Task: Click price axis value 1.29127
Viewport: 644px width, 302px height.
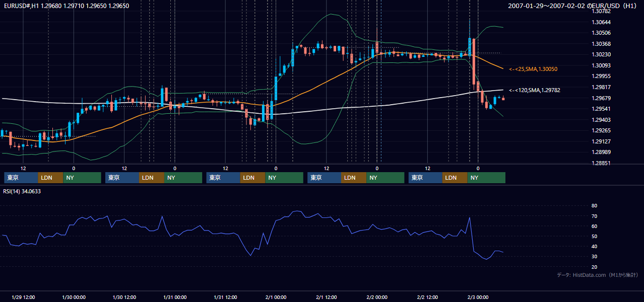Action: click(601, 141)
